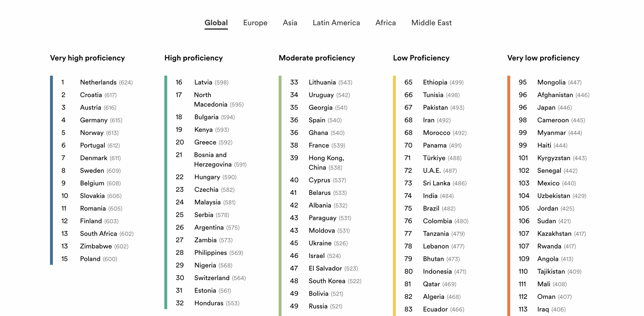Image resolution: width=644 pixels, height=316 pixels.
Task: Open the North Macedonia entry
Action: point(210,100)
